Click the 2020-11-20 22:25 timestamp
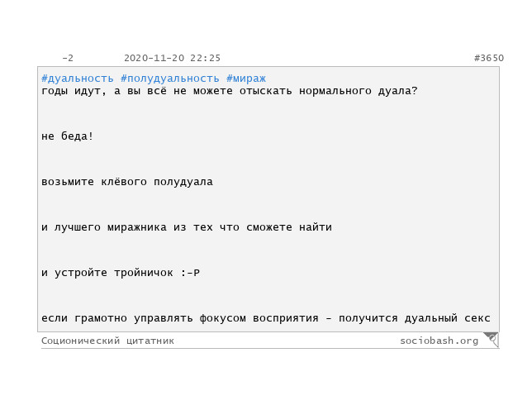Image resolution: width=532 pixels, height=410 pixels. pos(172,58)
